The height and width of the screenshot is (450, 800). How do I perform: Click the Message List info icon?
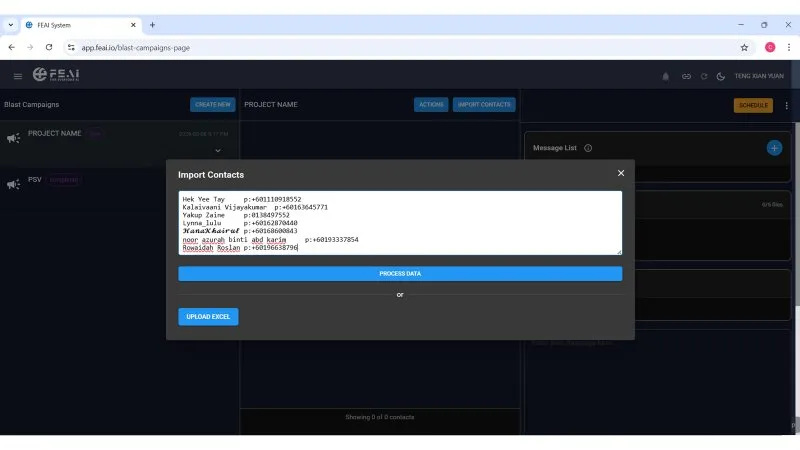point(588,148)
